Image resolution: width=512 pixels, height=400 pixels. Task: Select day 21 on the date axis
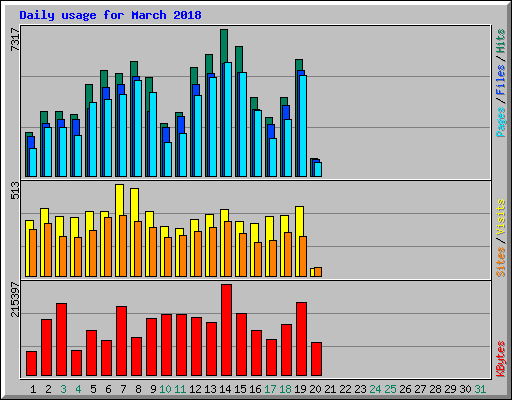pyautogui.click(x=330, y=389)
